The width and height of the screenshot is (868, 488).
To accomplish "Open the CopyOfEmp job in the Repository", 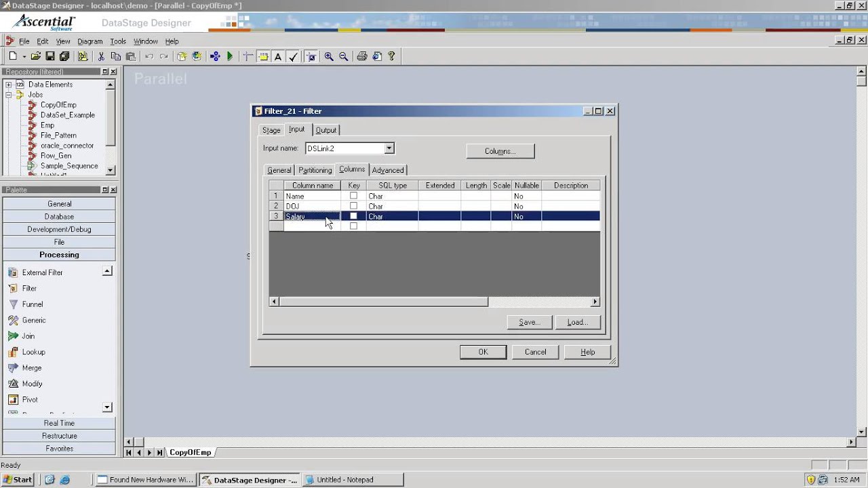I will 58,105.
